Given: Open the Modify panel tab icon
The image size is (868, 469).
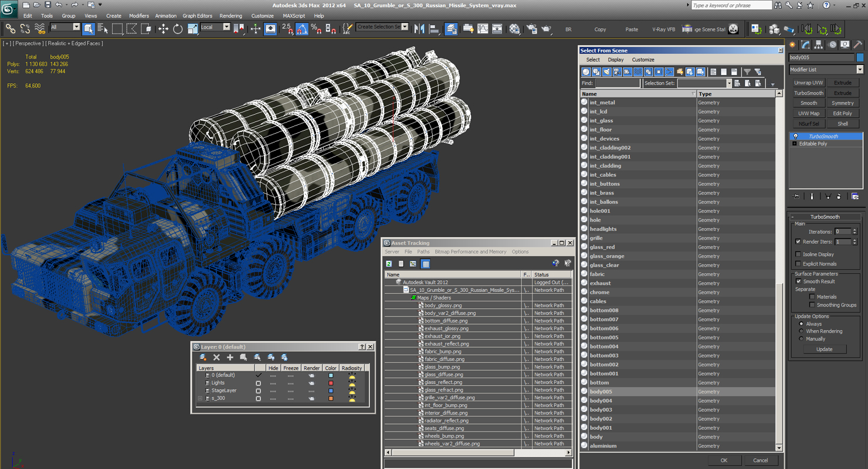Looking at the screenshot, I should tap(806, 45).
